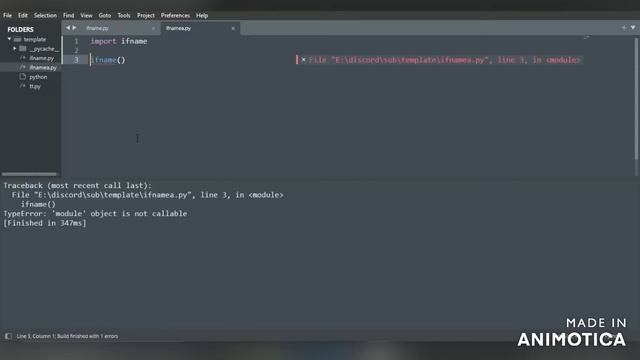Open the python file in sidebar
The width and height of the screenshot is (640, 360).
pos(38,77)
